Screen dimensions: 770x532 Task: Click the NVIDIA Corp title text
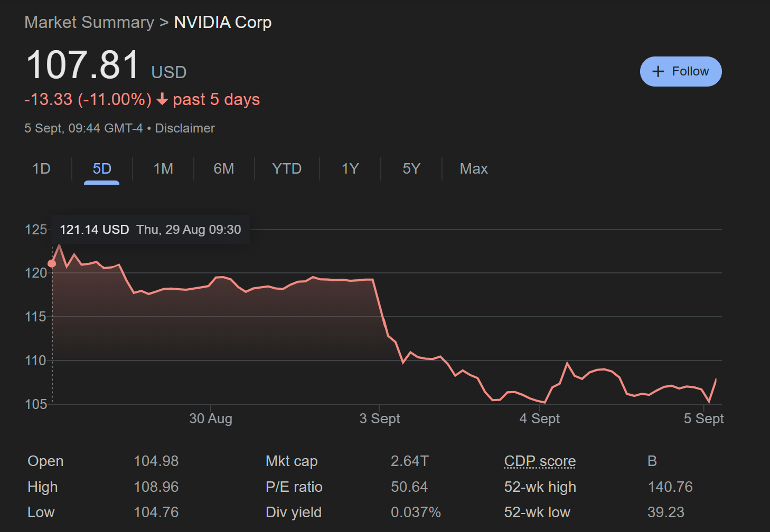[222, 23]
